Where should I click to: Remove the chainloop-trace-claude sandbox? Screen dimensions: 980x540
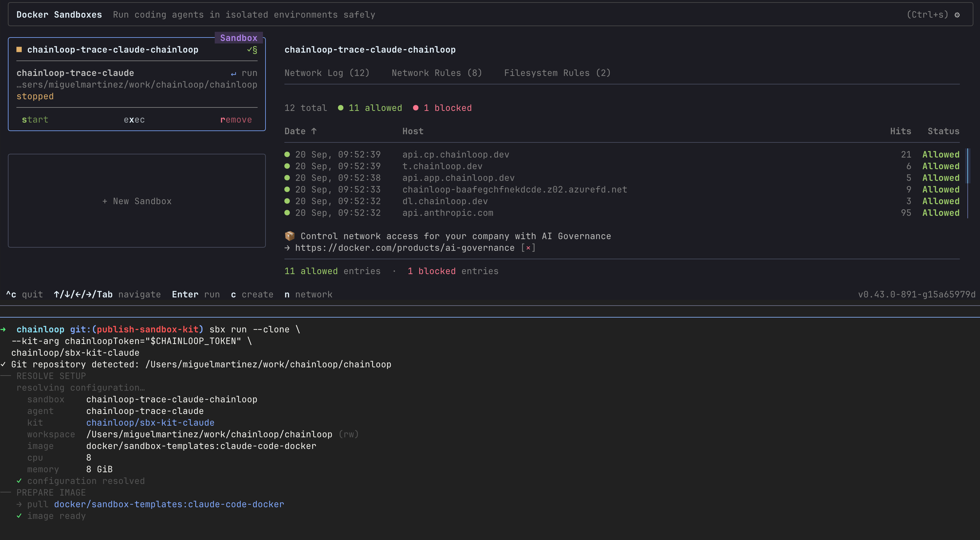[236, 120]
